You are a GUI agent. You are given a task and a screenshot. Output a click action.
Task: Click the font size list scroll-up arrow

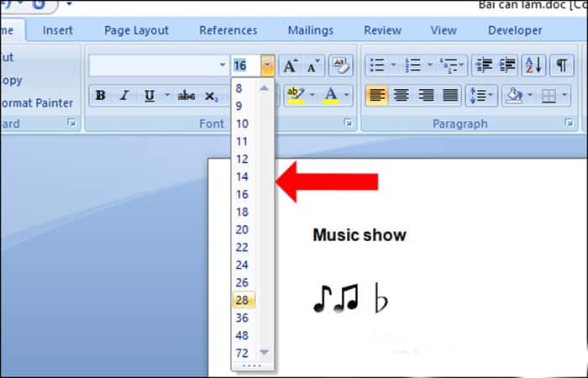265,88
